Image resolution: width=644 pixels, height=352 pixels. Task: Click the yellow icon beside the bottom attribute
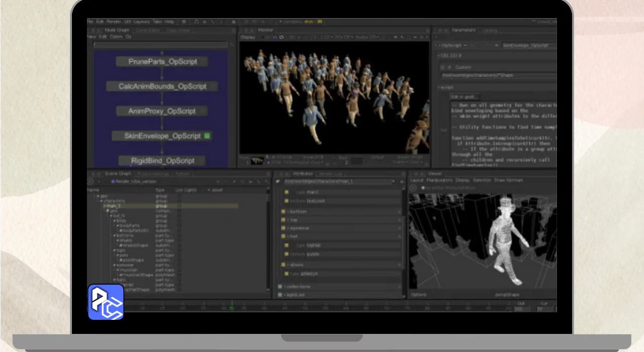click(284, 212)
